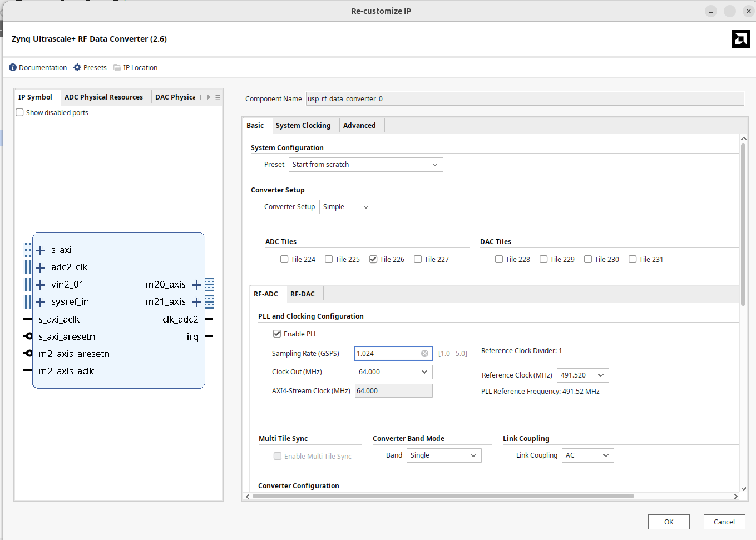Open the Converter Setup dropdown

pos(365,206)
